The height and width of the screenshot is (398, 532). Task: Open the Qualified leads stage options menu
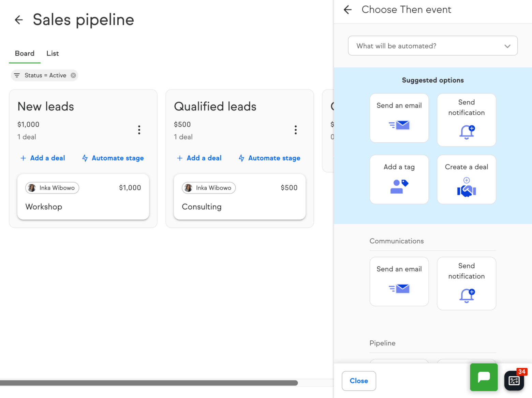[x=296, y=130]
